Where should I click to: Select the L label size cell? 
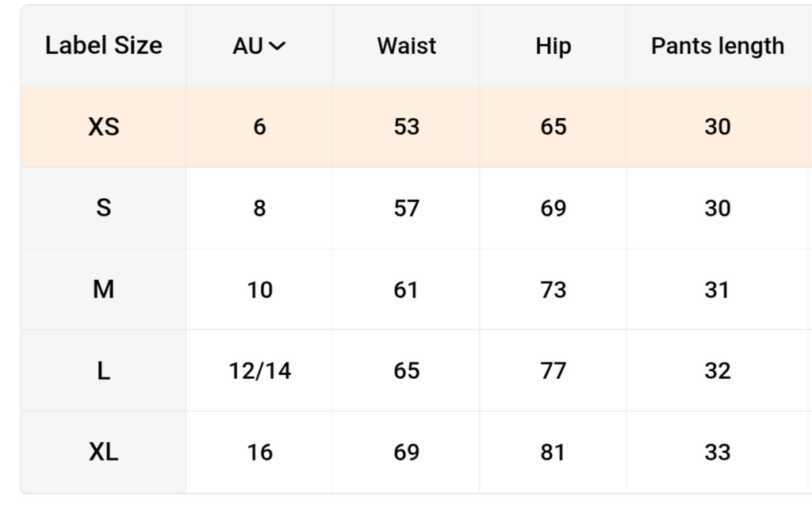[x=104, y=371]
